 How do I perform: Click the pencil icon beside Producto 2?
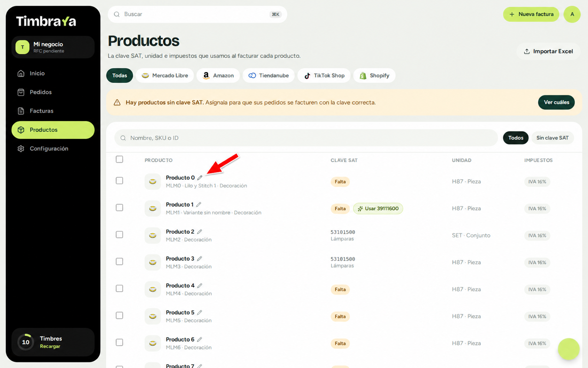click(199, 231)
